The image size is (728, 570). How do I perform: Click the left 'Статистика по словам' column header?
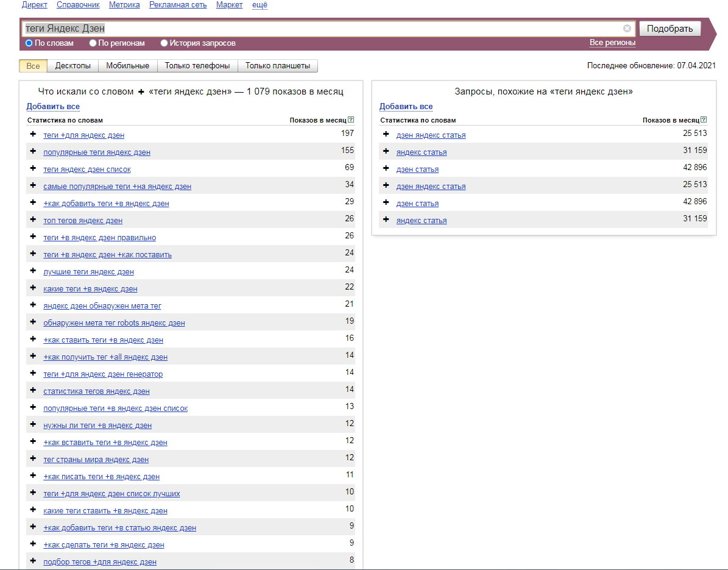65,120
